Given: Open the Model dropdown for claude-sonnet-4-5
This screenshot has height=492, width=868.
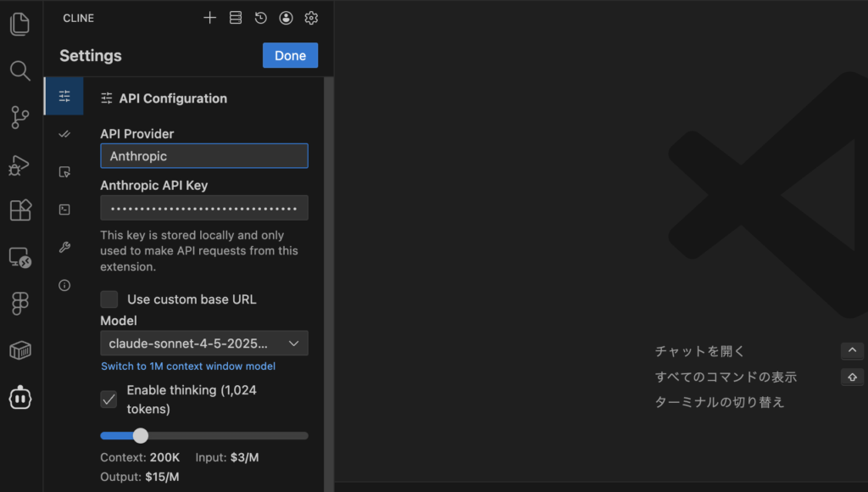Looking at the screenshot, I should pos(204,344).
